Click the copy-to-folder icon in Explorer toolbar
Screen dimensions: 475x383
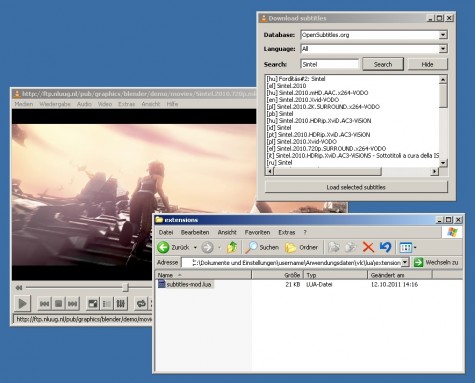(350, 247)
